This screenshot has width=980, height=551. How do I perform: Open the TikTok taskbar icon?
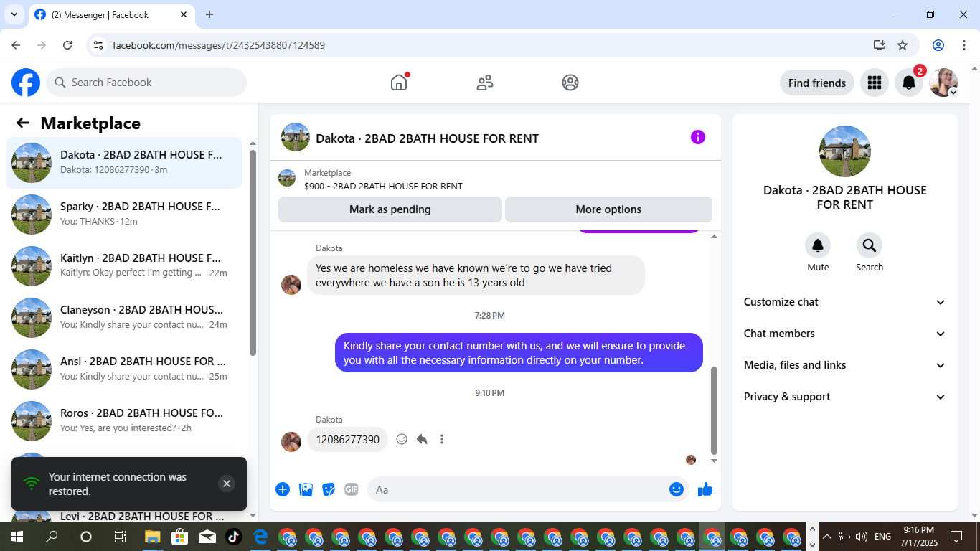click(x=233, y=537)
